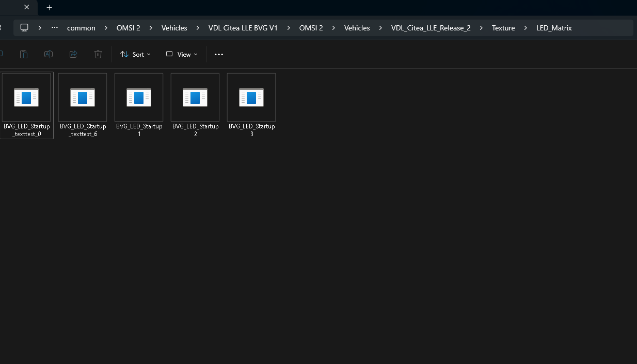The width and height of the screenshot is (637, 364).
Task: Click the Share icon in toolbar
Action: [73, 54]
